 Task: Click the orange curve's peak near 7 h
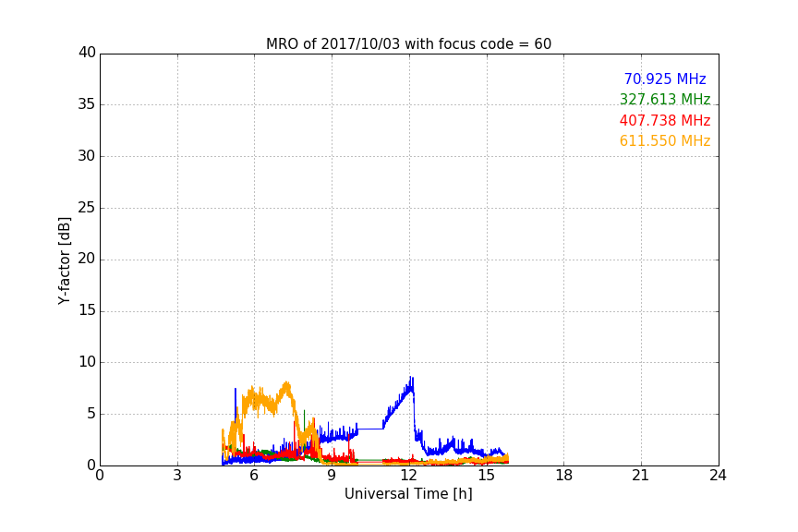coord(287,383)
